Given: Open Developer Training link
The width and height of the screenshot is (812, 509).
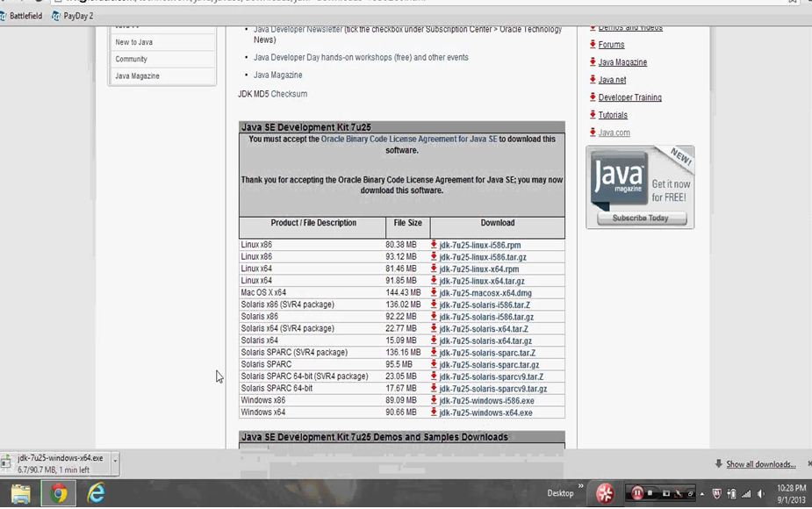Looking at the screenshot, I should point(629,97).
